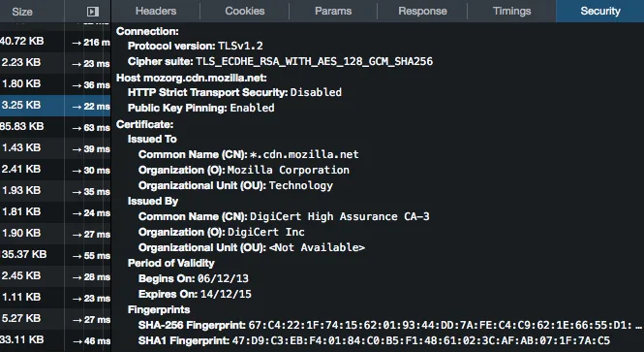Click the Issued By heading
This screenshot has height=352, width=644.
[153, 201]
